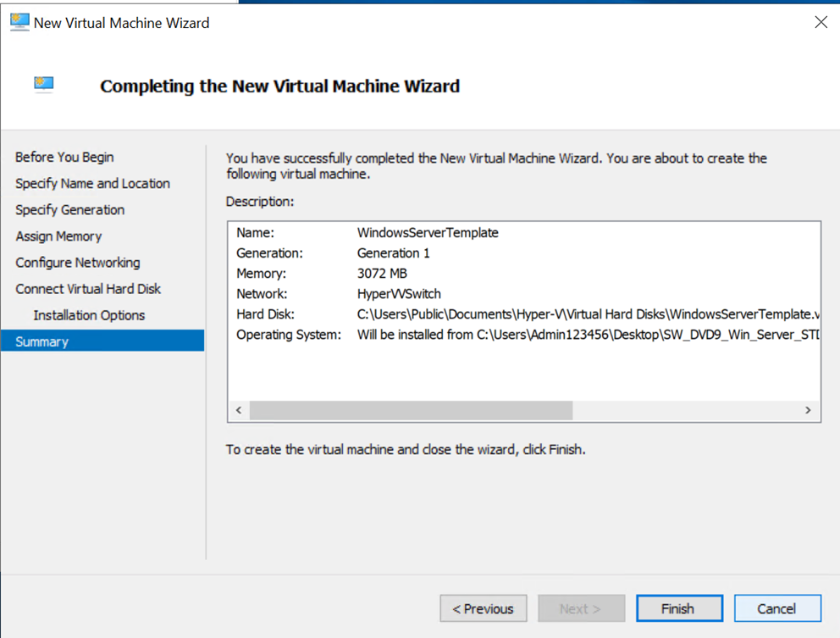Go back using the Previous button

(x=483, y=608)
